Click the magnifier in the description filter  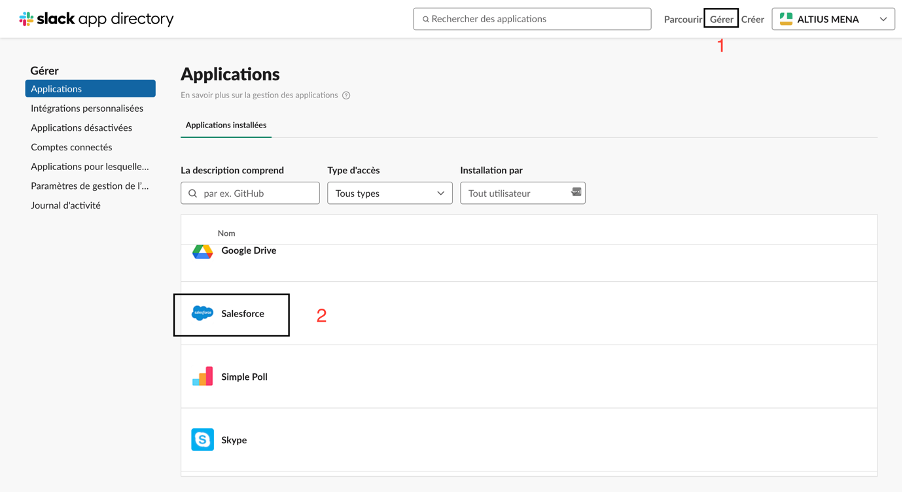pyautogui.click(x=193, y=193)
